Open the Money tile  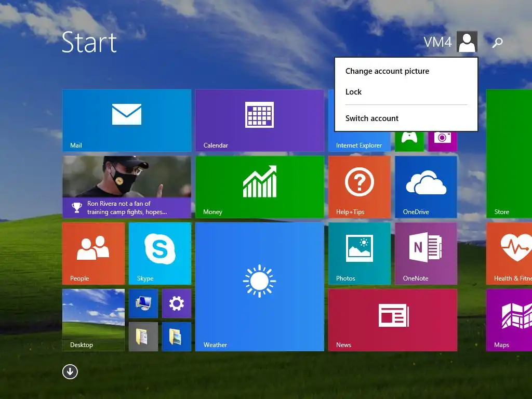click(x=260, y=187)
